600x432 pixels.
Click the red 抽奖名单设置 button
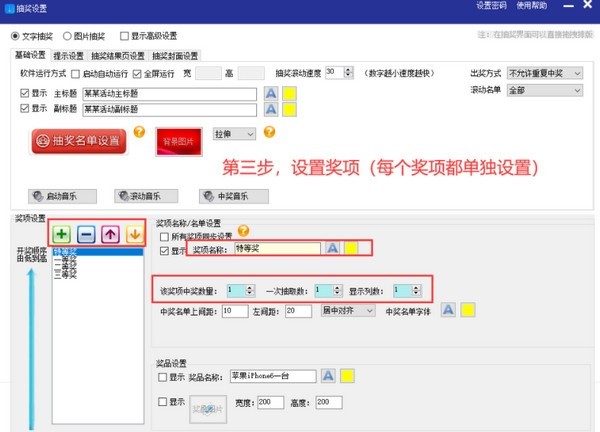point(79,141)
